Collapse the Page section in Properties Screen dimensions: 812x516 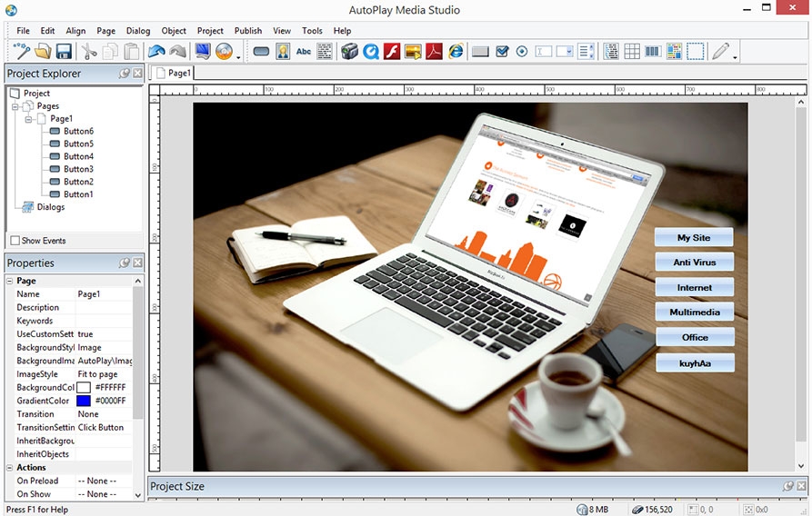pos(10,282)
